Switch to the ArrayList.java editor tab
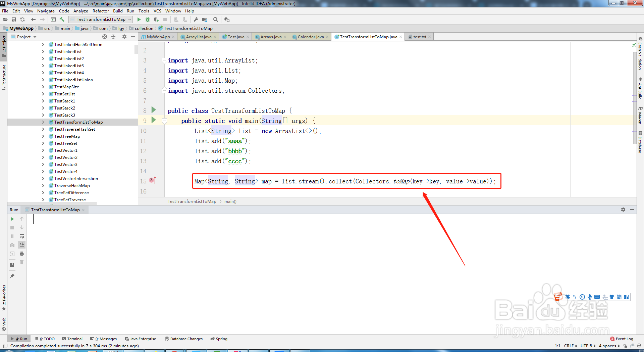The image size is (644, 352). pos(199,37)
